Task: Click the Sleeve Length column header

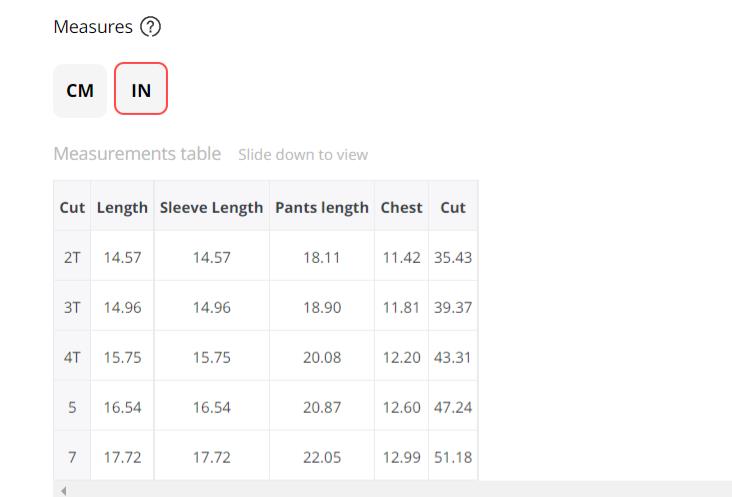Action: 211,208
